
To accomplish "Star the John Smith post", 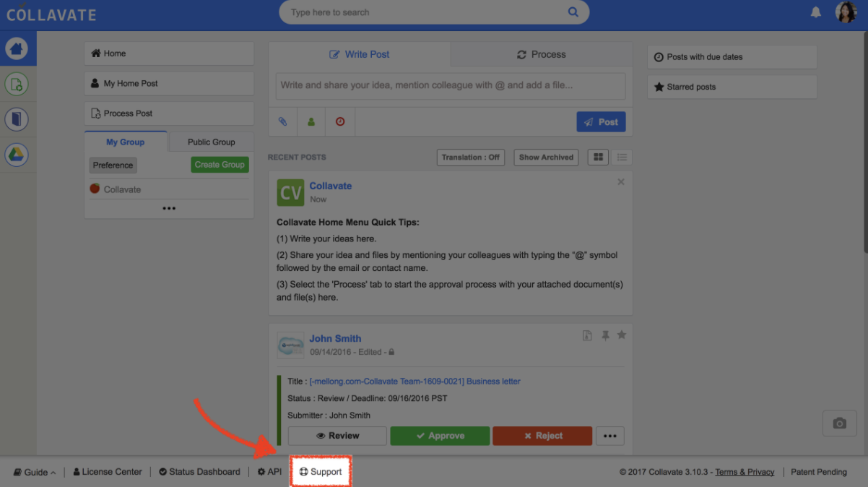I will [622, 335].
